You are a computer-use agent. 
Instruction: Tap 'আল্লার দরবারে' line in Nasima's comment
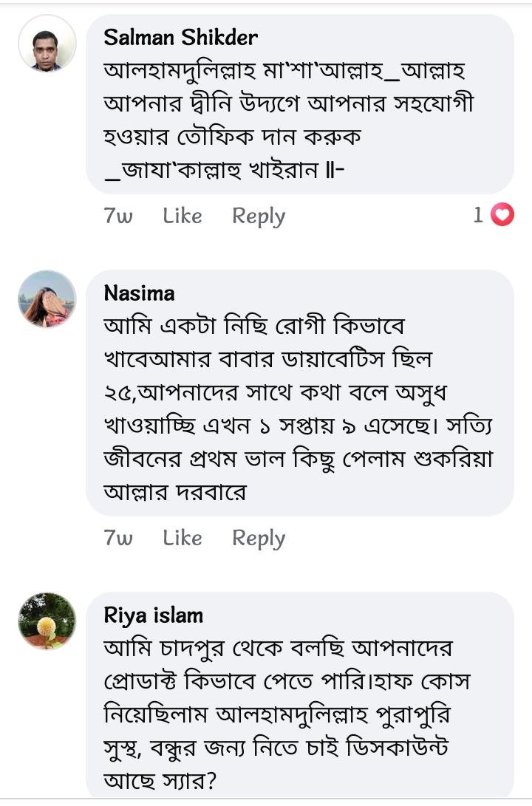pos(175,492)
